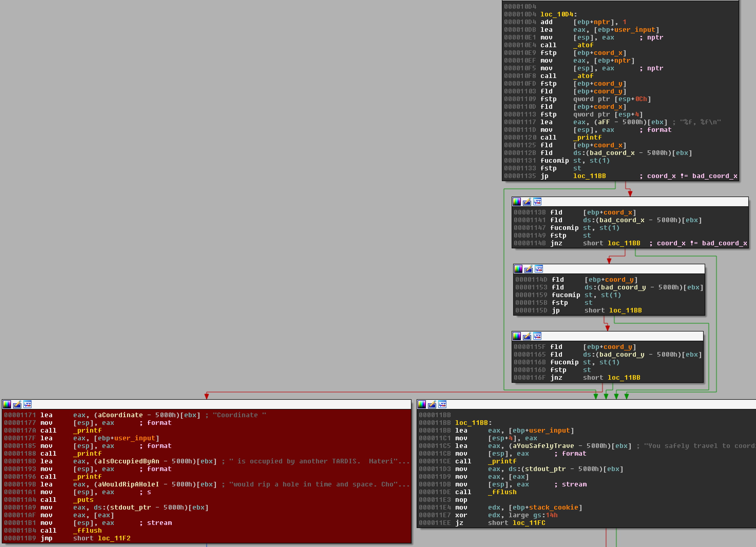Click the loc_11FC jump target at 000011EE
The height and width of the screenshot is (547, 756).
(529, 523)
